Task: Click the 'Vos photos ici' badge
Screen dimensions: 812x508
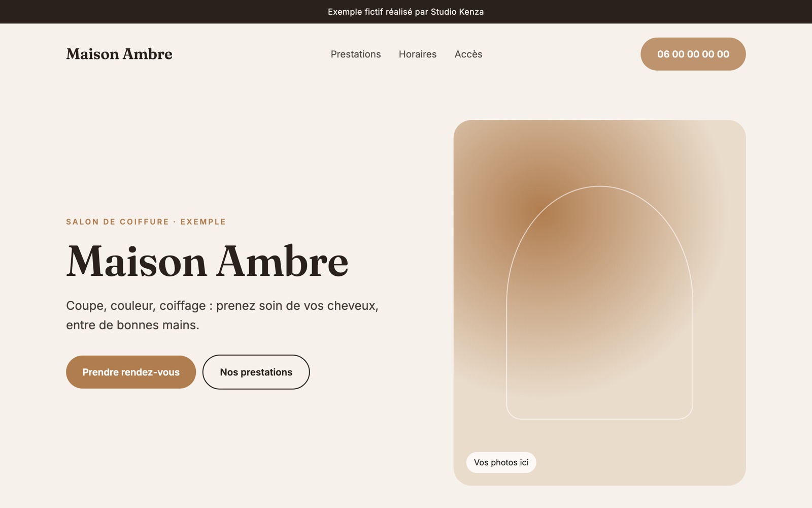Action: point(501,462)
